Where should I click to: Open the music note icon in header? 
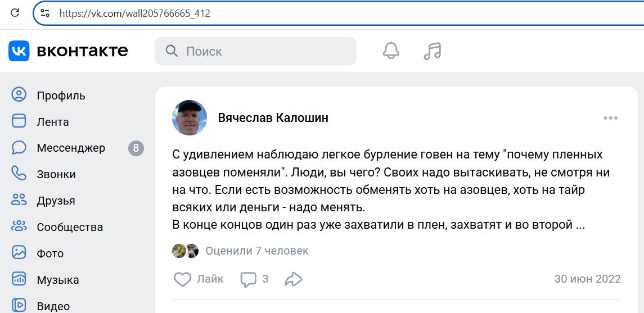point(432,51)
